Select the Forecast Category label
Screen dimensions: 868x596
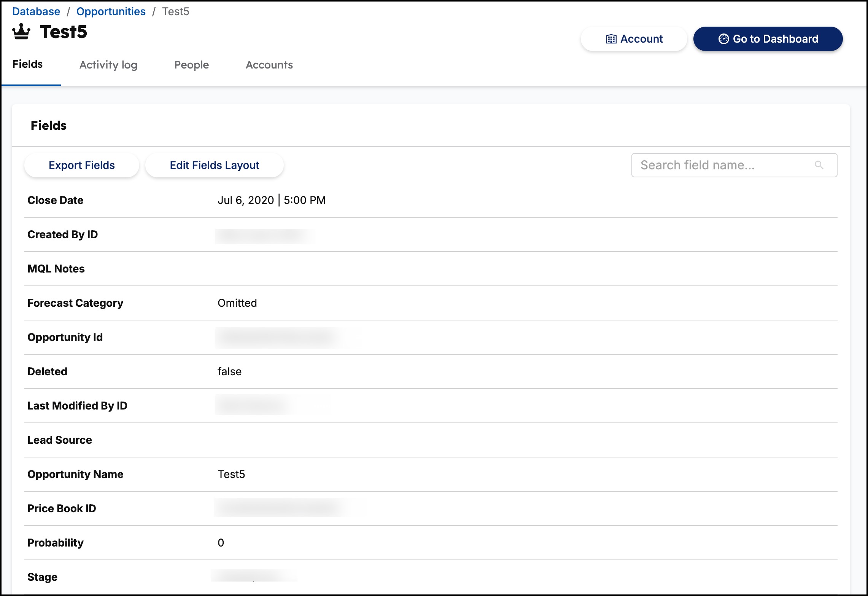(x=75, y=303)
